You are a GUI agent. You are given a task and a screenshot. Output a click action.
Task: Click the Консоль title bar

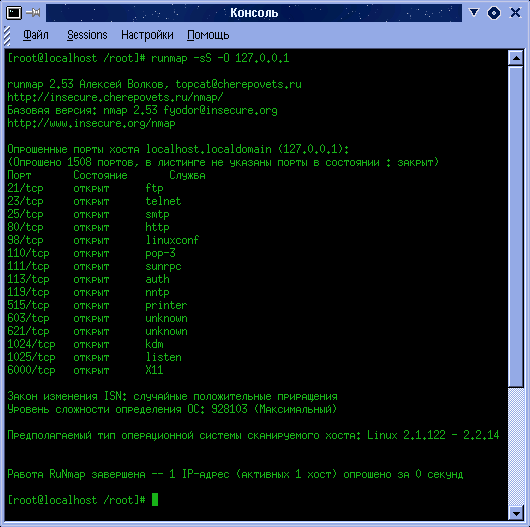point(254,13)
